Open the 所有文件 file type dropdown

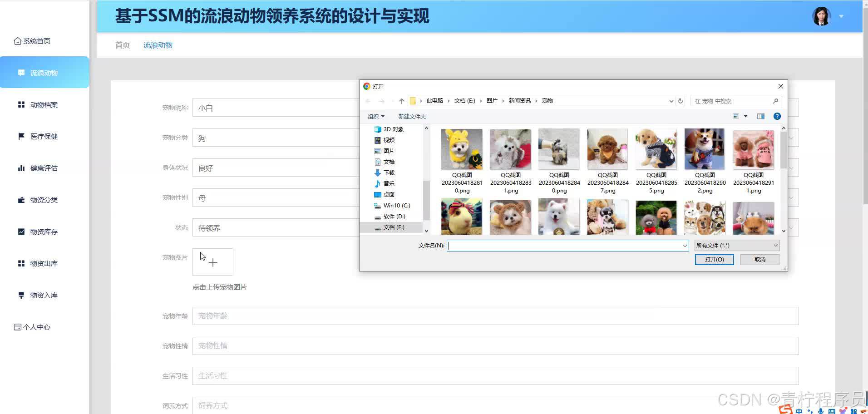pyautogui.click(x=736, y=245)
